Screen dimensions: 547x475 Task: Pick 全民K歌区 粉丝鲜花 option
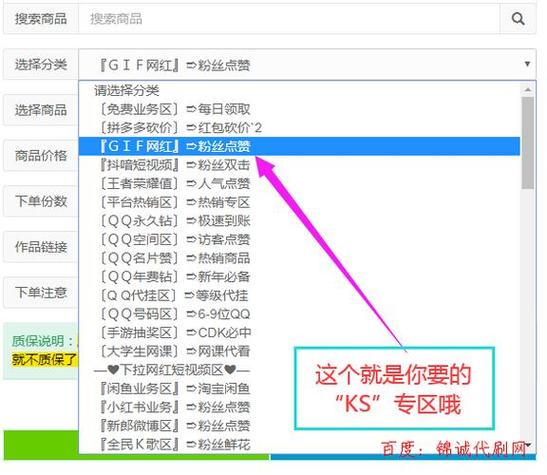(299, 444)
